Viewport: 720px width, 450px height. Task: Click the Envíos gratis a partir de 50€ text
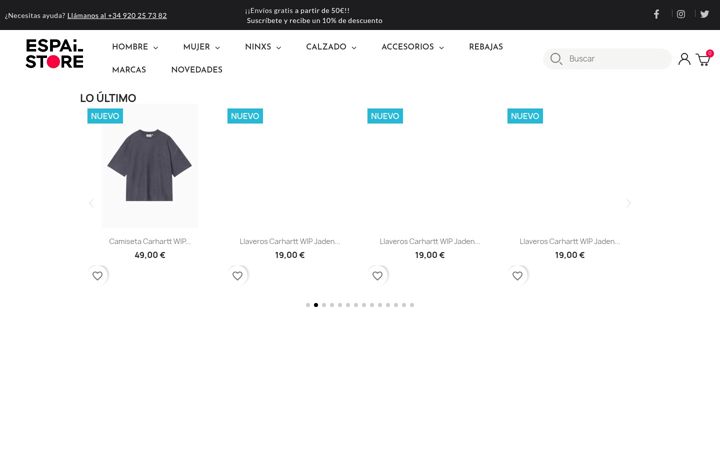click(x=297, y=11)
